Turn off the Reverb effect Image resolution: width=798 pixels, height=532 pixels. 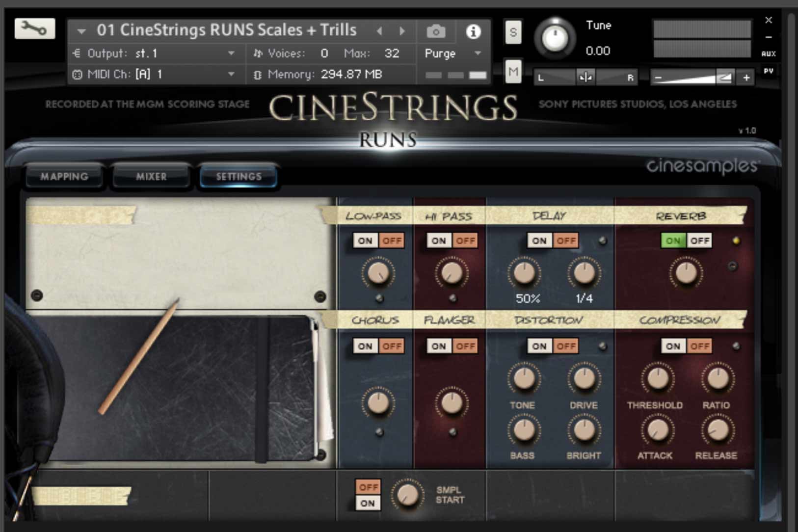point(700,240)
